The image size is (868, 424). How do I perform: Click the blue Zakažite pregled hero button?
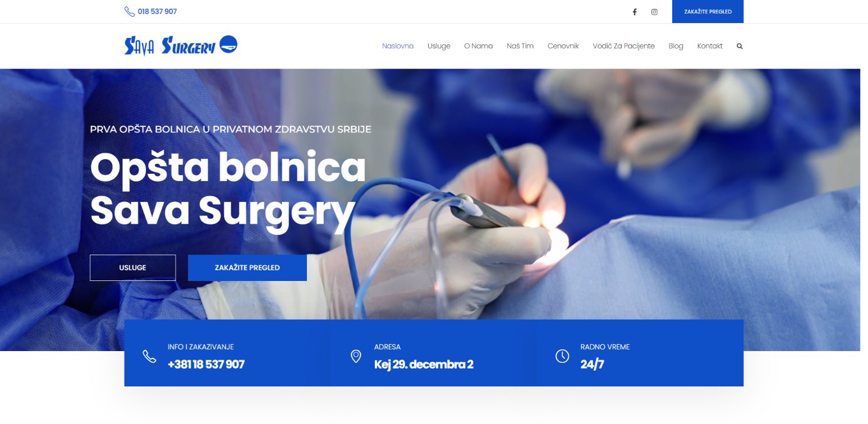(247, 268)
